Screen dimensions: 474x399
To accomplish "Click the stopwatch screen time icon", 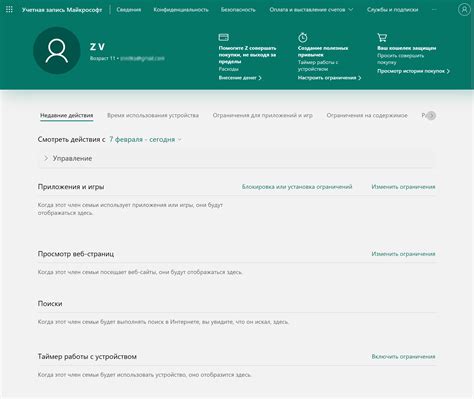I will point(303,37).
